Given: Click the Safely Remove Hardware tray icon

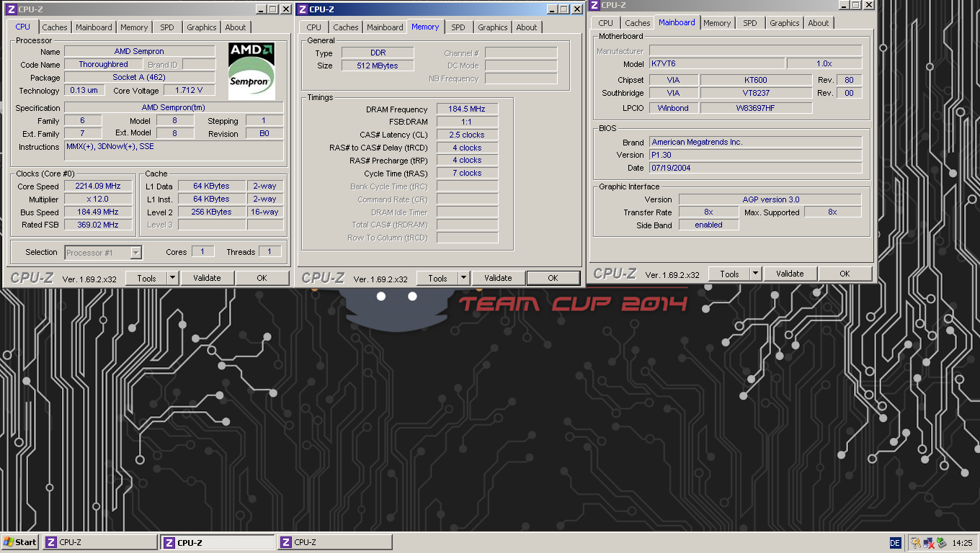Looking at the screenshot, I should click(x=941, y=543).
